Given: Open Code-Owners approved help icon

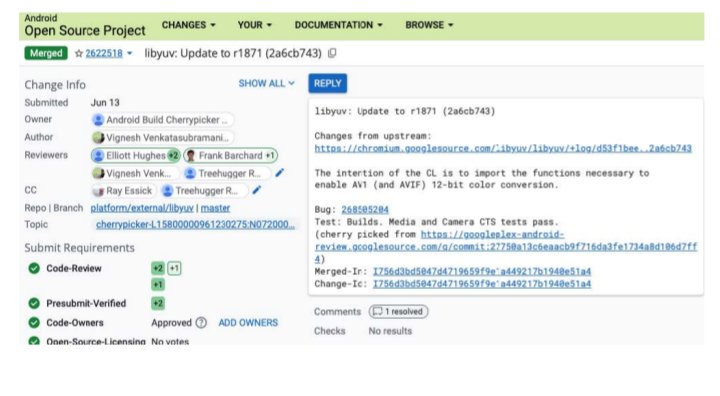Looking at the screenshot, I should 201,322.
